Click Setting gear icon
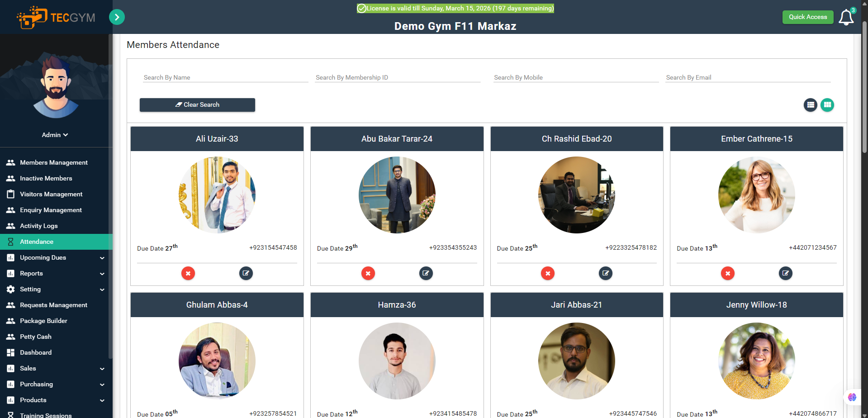Viewport: 868px width, 418px height. 11,289
